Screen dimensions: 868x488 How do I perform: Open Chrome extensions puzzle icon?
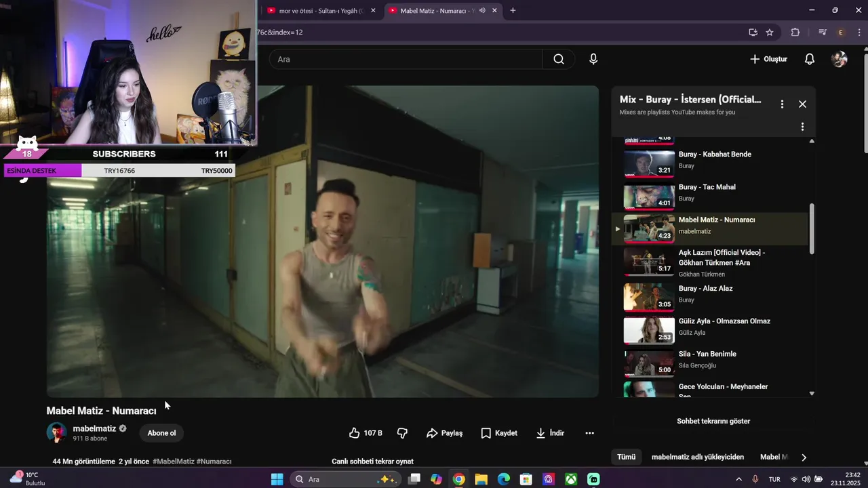795,32
